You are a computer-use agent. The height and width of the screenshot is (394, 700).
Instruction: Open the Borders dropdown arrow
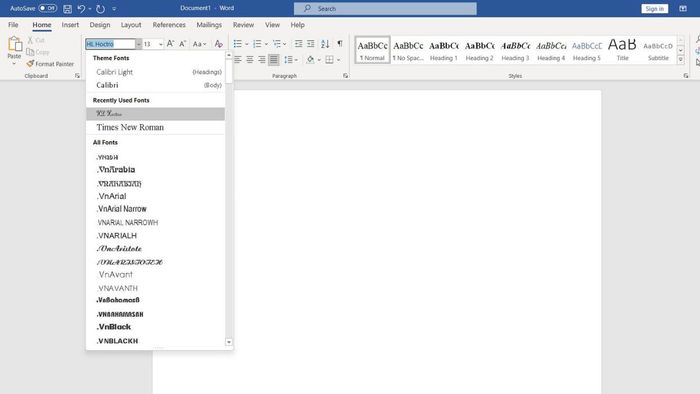point(338,60)
